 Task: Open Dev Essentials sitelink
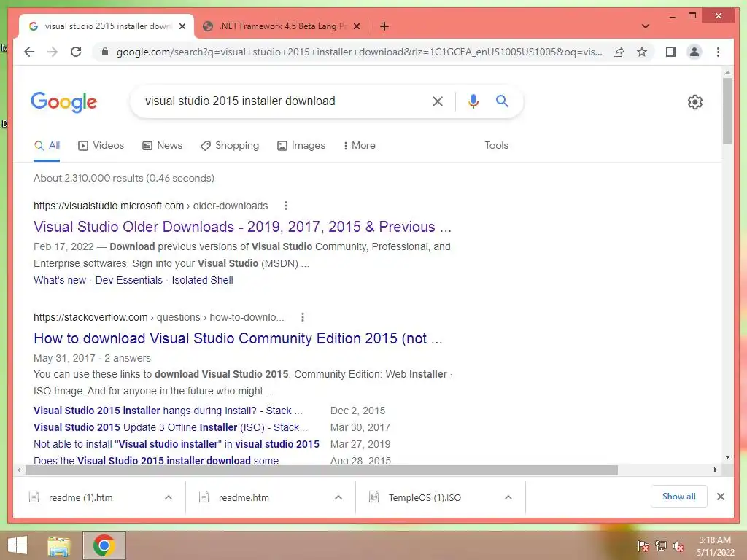coord(128,280)
